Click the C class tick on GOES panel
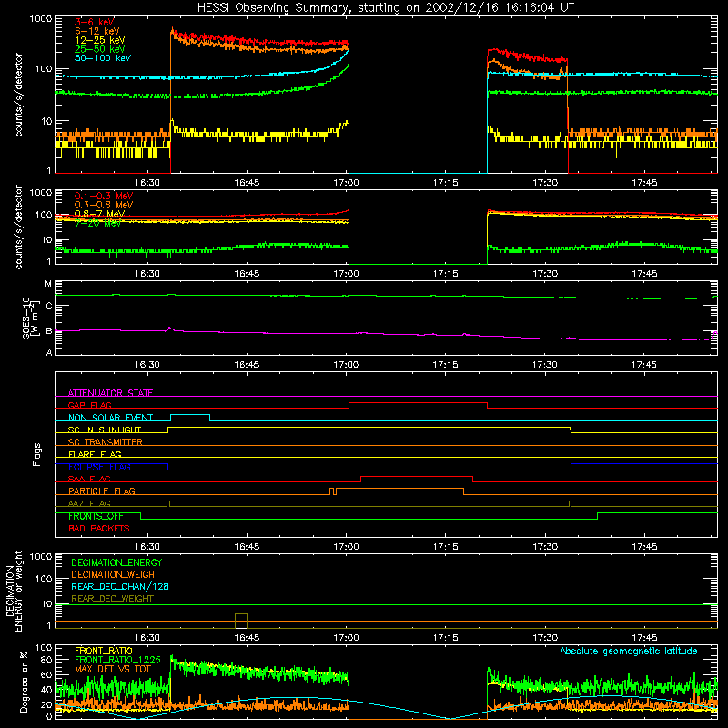728x728 pixels. [x=49, y=306]
